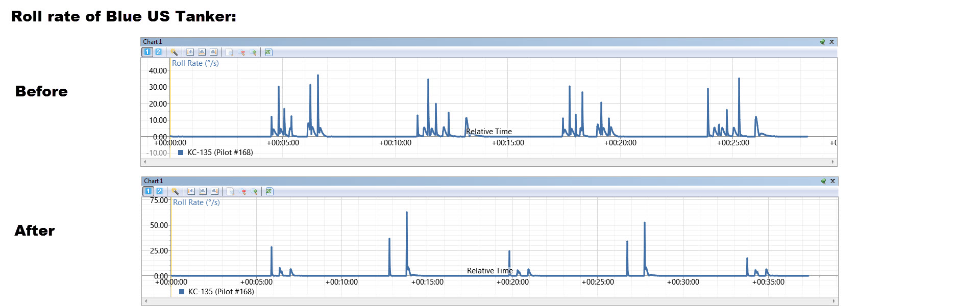This screenshot has width=980, height=306.
Task: Select view 2 in the After chart toolbar
Action: (x=159, y=191)
